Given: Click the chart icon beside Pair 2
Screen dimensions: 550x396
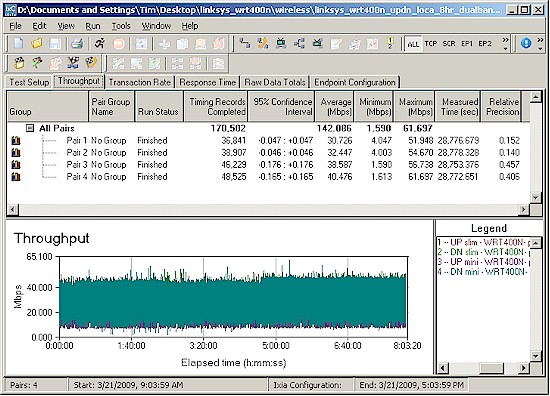Looking at the screenshot, I should [16, 153].
